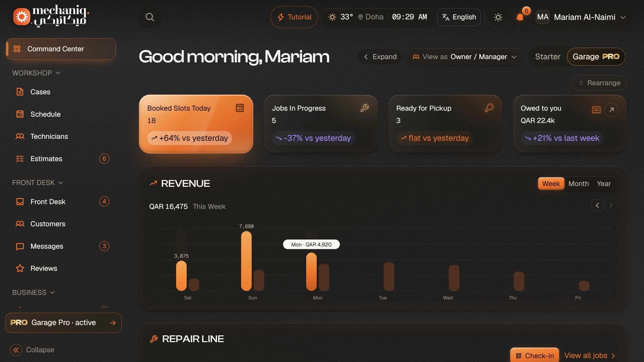
Task: Open View as Owner / Manager dropdown
Action: coord(465,57)
